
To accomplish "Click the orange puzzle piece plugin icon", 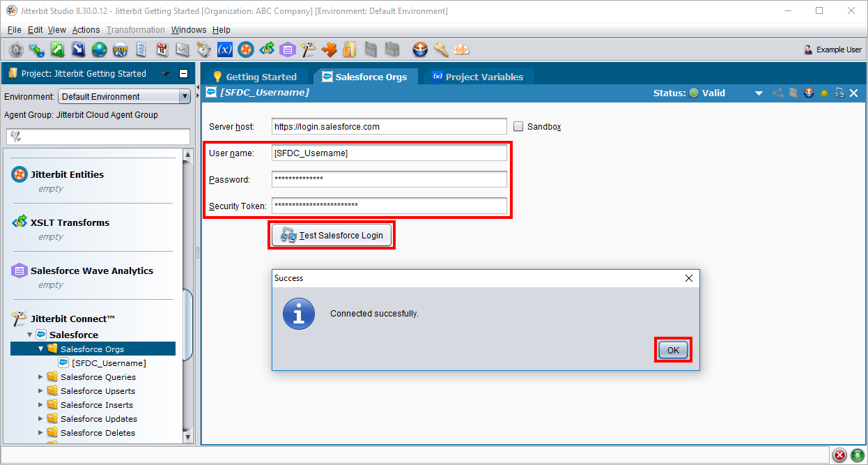I will (x=329, y=49).
